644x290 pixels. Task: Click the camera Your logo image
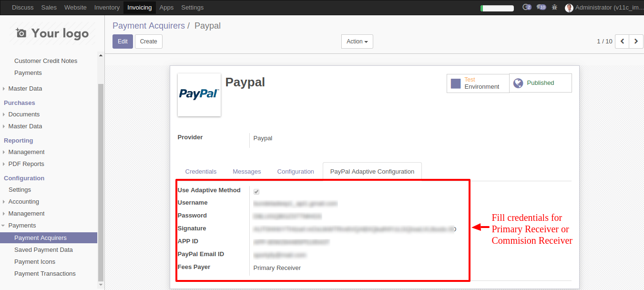[x=52, y=33]
